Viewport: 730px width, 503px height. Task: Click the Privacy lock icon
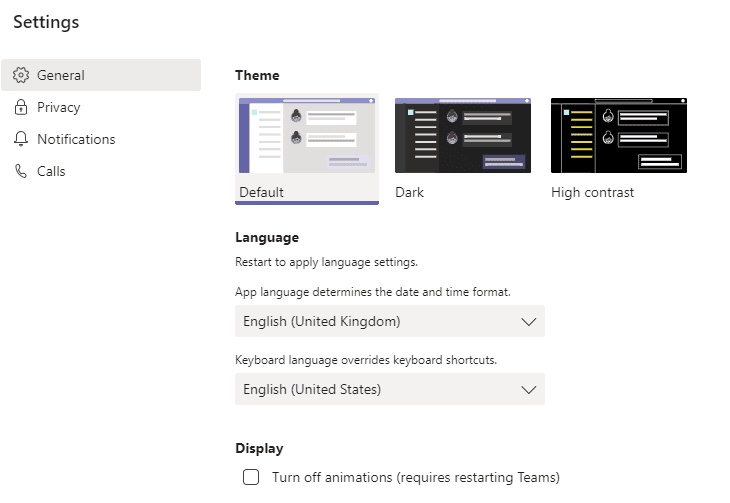[x=21, y=107]
